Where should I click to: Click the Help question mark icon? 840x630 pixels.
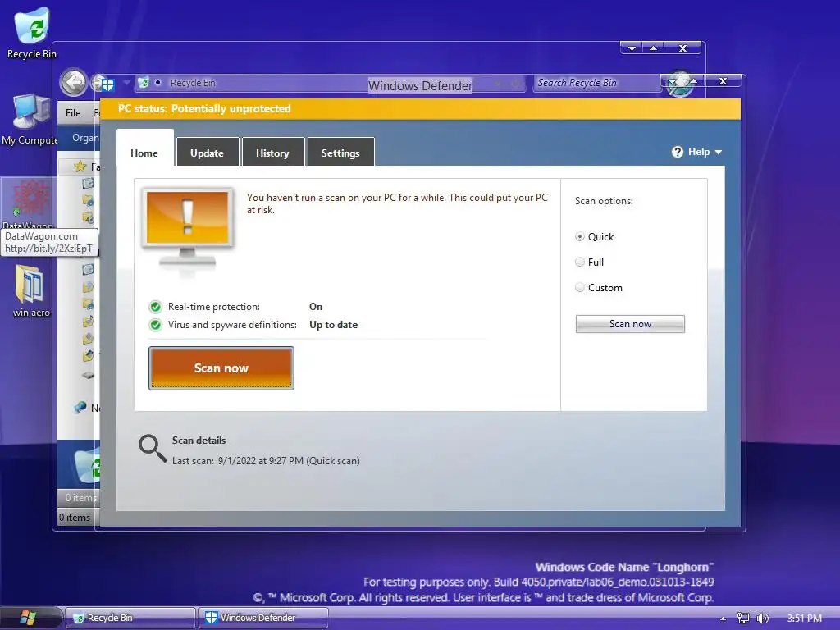[x=677, y=152]
